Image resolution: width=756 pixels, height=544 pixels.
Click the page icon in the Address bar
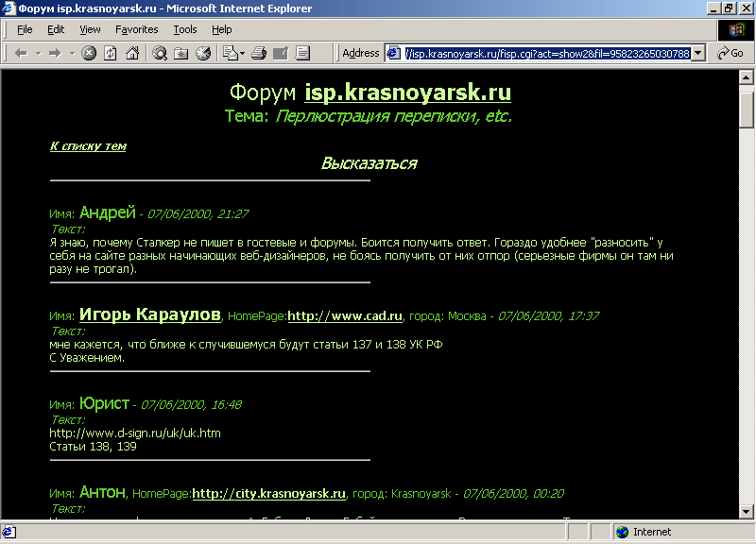(x=394, y=54)
